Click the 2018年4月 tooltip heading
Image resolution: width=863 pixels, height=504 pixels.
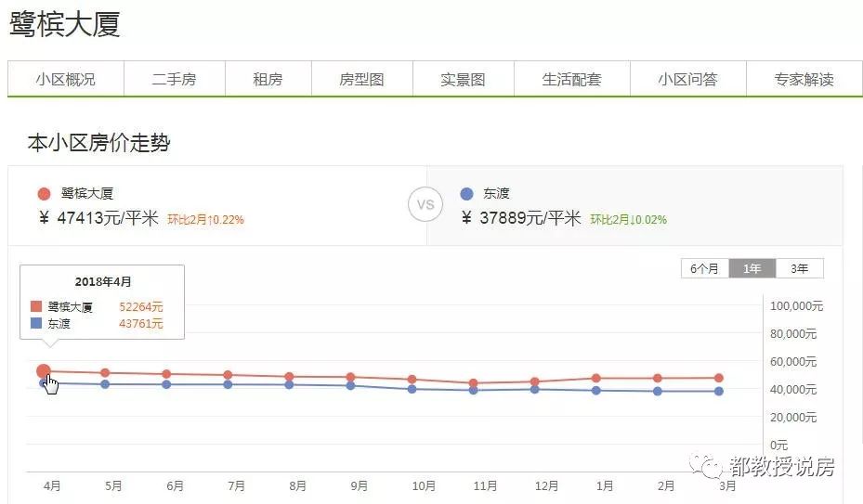coord(103,282)
